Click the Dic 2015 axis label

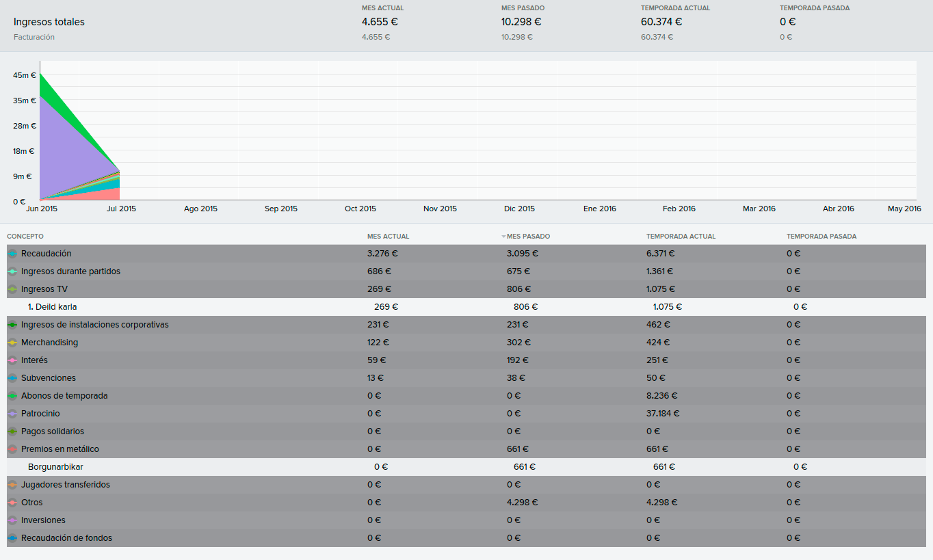coord(519,209)
